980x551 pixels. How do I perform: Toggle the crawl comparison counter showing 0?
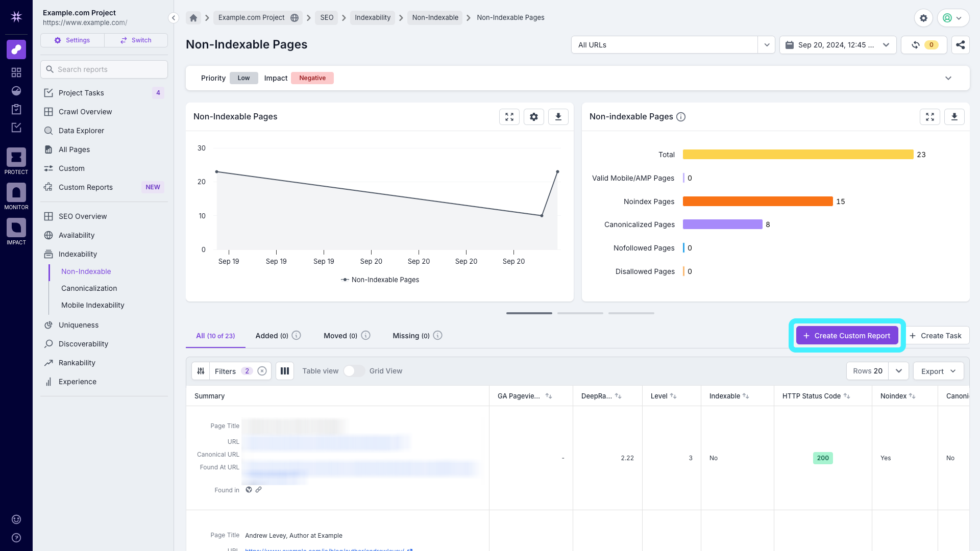tap(924, 44)
